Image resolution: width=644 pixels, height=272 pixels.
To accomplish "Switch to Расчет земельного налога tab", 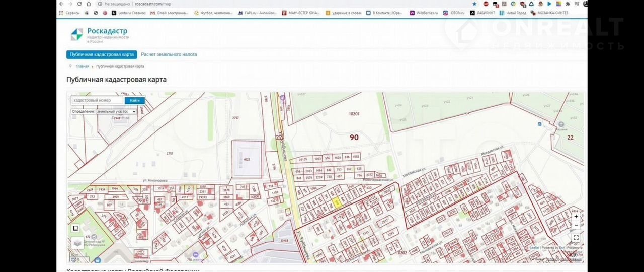I will pos(169,54).
